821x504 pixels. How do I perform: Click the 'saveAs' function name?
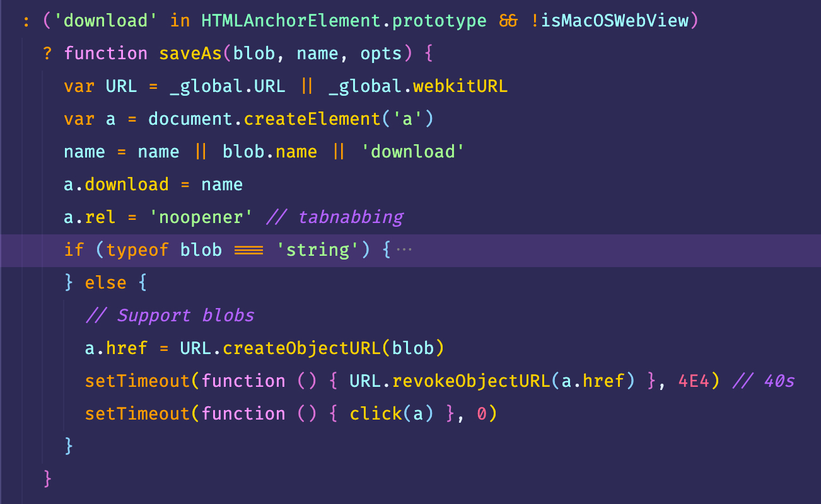pos(190,54)
